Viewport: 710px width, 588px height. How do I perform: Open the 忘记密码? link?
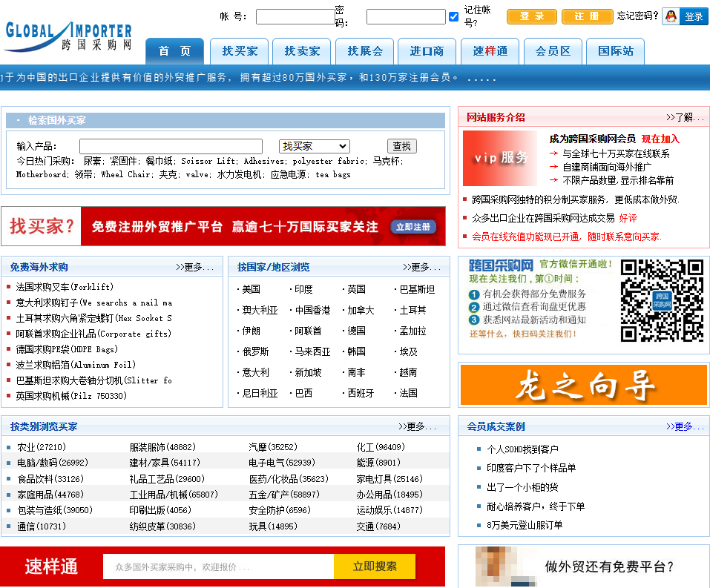tap(635, 15)
